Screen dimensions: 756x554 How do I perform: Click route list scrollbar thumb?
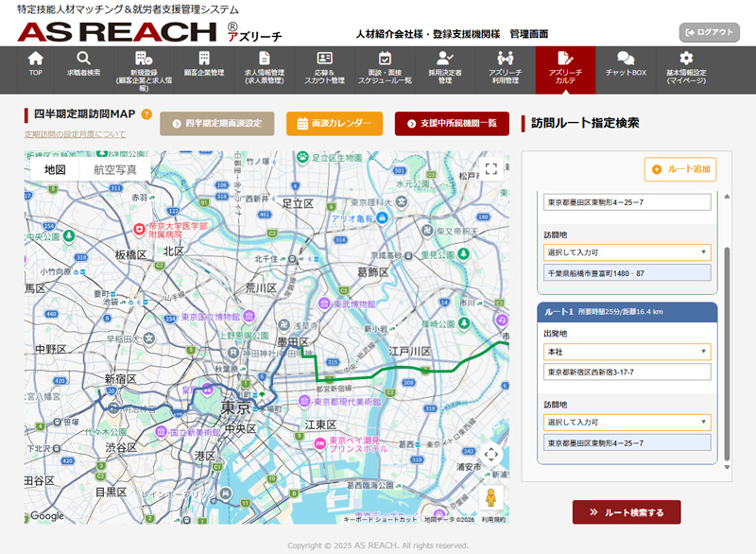pyautogui.click(x=727, y=355)
